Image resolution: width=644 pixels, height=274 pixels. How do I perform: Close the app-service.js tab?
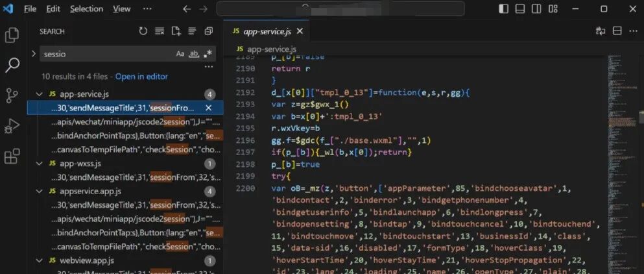[x=300, y=31]
